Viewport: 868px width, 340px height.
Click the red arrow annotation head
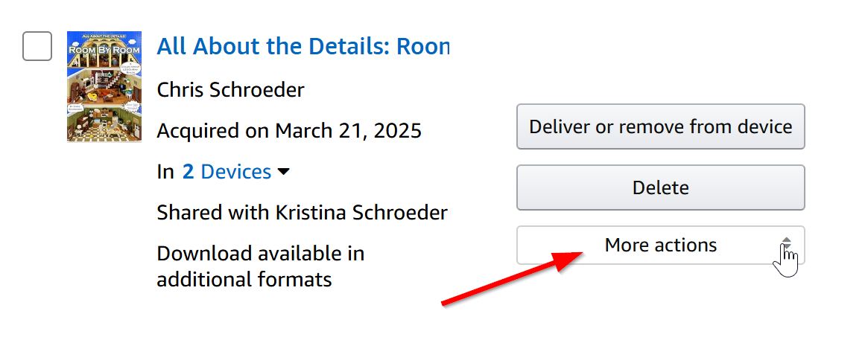click(x=574, y=257)
